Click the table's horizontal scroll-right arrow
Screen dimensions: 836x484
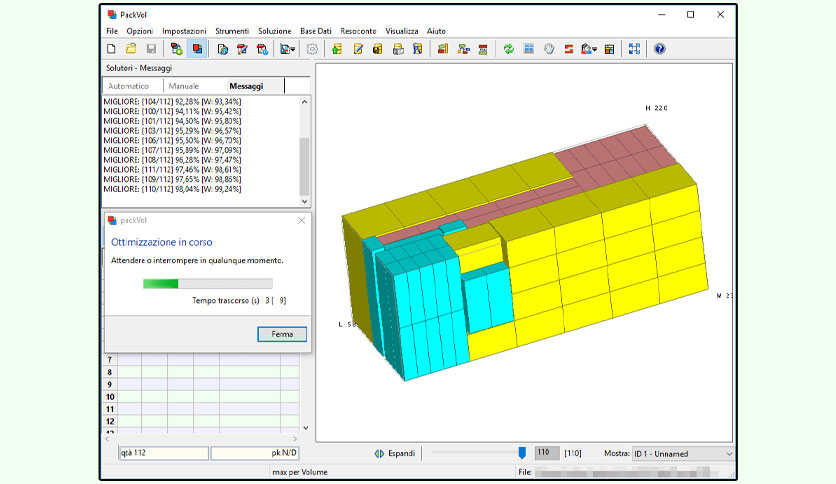coord(295,439)
